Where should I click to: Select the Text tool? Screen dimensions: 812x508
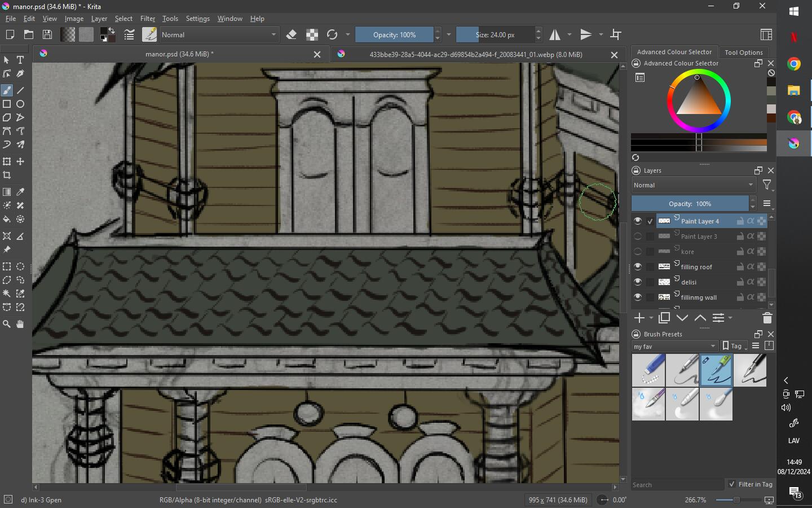(20, 60)
